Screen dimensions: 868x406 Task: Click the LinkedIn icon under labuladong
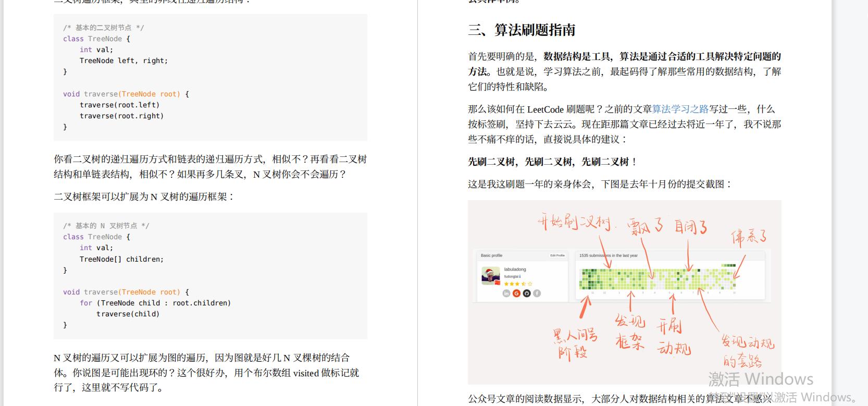coord(506,293)
